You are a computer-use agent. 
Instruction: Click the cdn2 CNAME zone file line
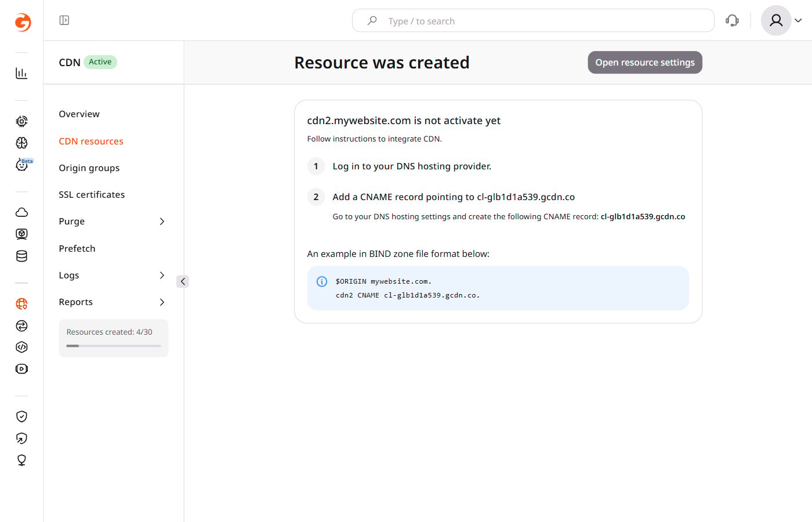click(408, 295)
